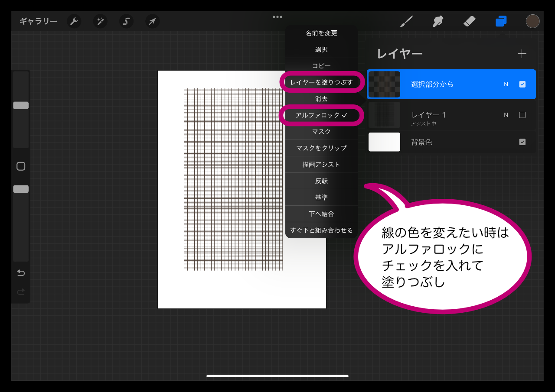Select the 背景色 layer name
The image size is (555, 392).
pos(421,142)
